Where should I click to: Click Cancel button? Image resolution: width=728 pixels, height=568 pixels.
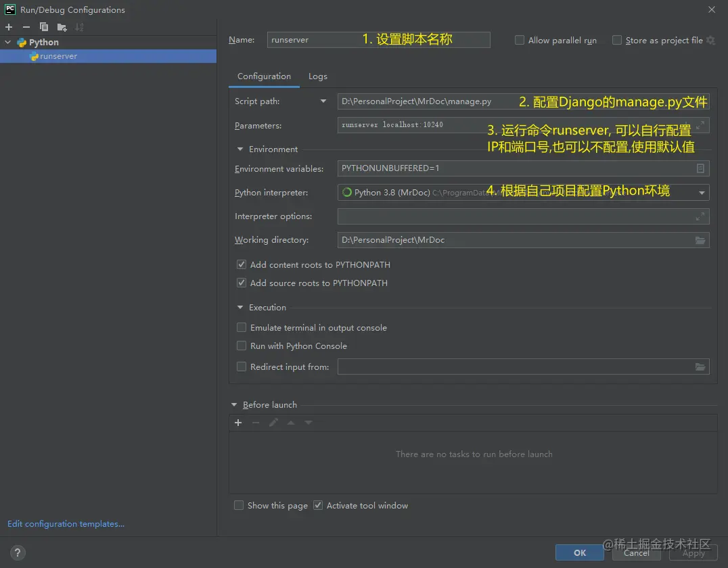coord(637,552)
